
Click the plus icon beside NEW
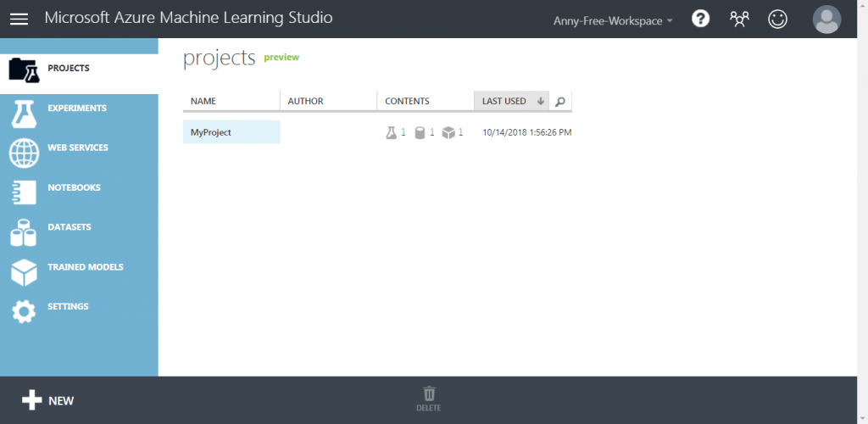(32, 400)
